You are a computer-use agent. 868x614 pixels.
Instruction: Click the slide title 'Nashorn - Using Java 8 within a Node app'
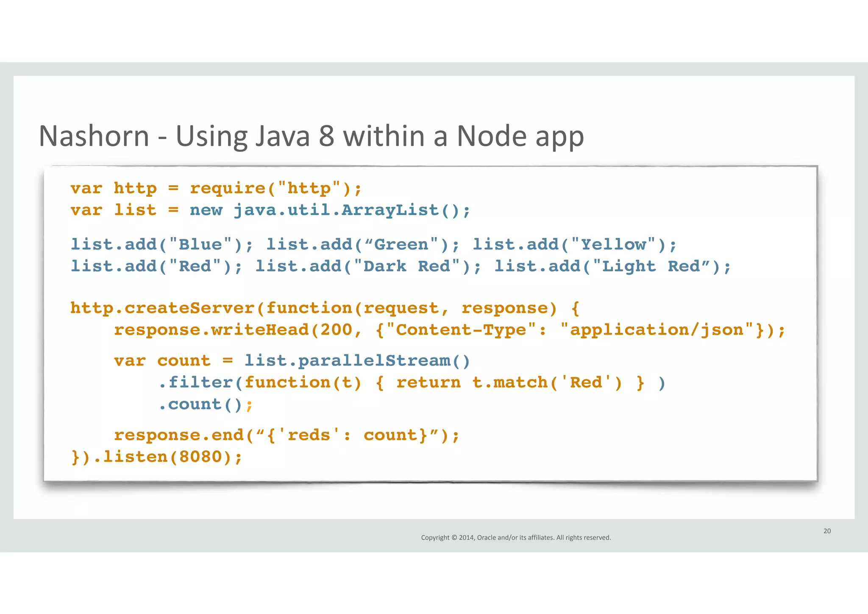[311, 137]
